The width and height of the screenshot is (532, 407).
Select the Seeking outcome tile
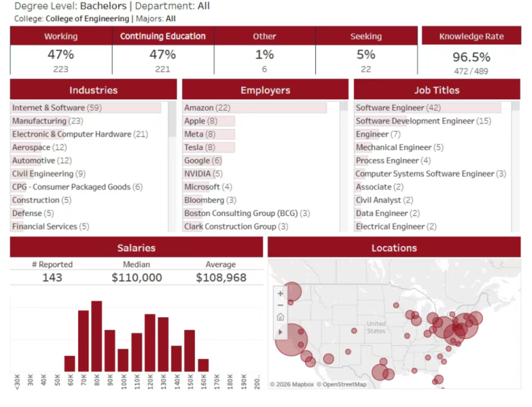[366, 54]
